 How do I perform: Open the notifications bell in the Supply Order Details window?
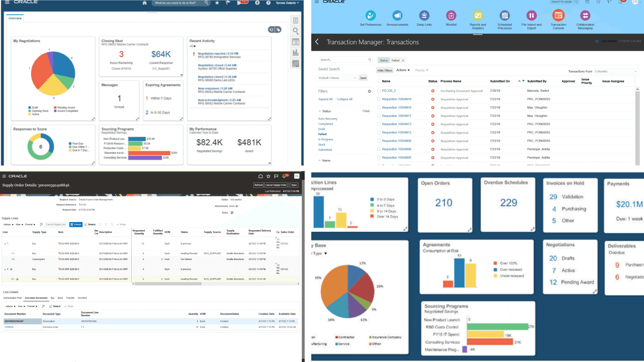tap(284, 176)
